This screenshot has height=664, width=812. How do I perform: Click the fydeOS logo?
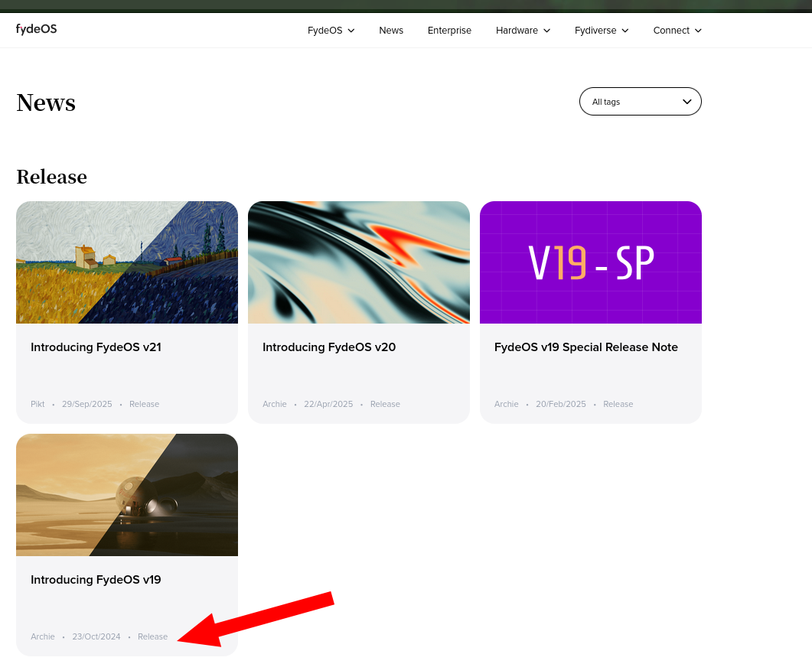[36, 29]
